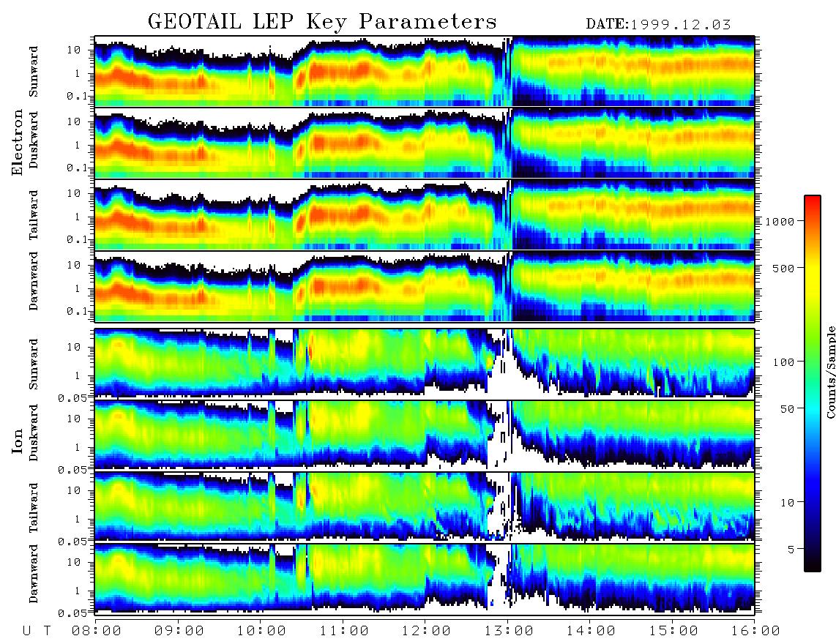Screen dimensions: 836x644
Task: Click the 15:00 time tick label
Action: click(x=673, y=631)
